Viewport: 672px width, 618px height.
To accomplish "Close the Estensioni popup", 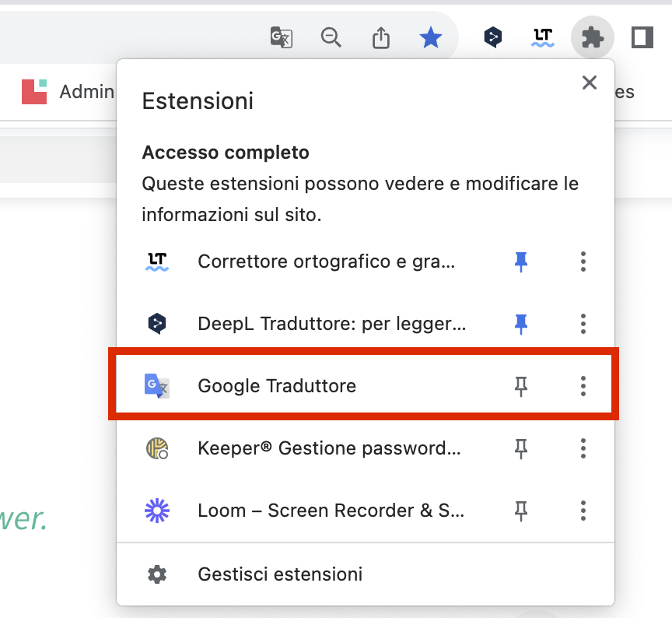I will tap(590, 83).
